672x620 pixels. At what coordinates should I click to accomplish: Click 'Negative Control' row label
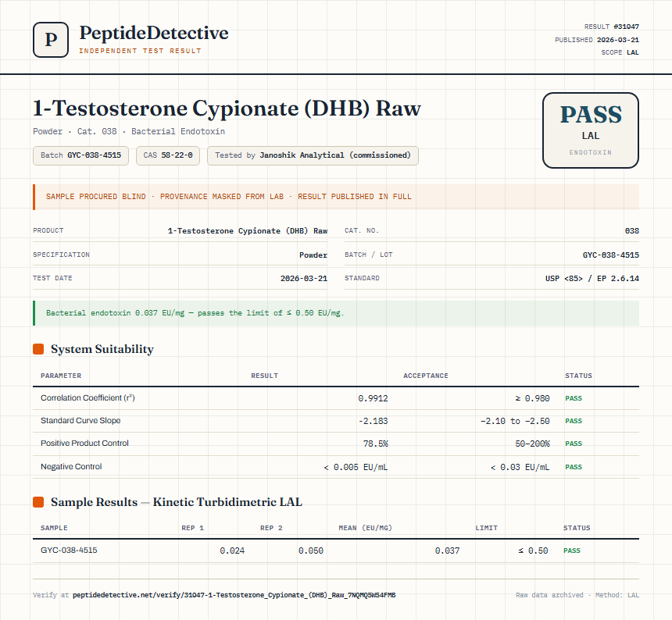[x=71, y=466]
